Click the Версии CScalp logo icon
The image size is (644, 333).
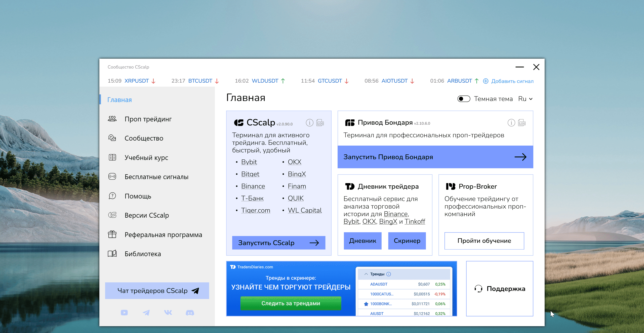coord(112,215)
